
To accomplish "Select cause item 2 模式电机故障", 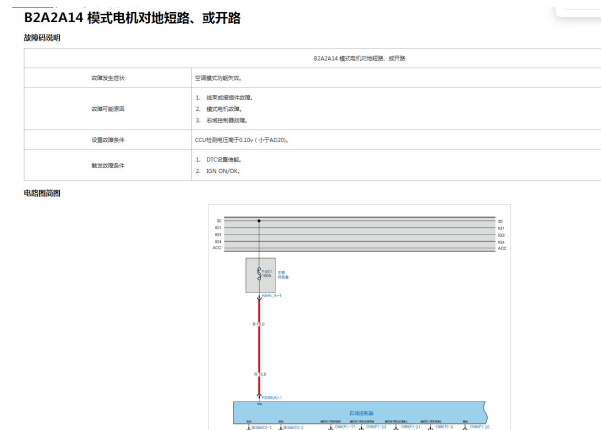I will pyautogui.click(x=224, y=109).
